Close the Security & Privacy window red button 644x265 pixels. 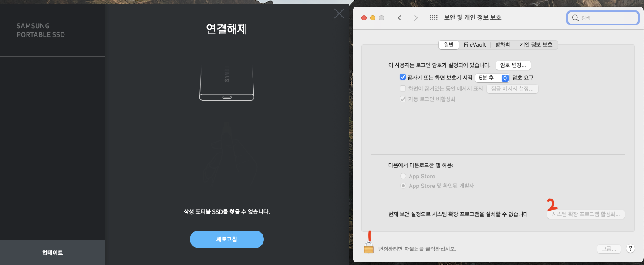coord(364,18)
